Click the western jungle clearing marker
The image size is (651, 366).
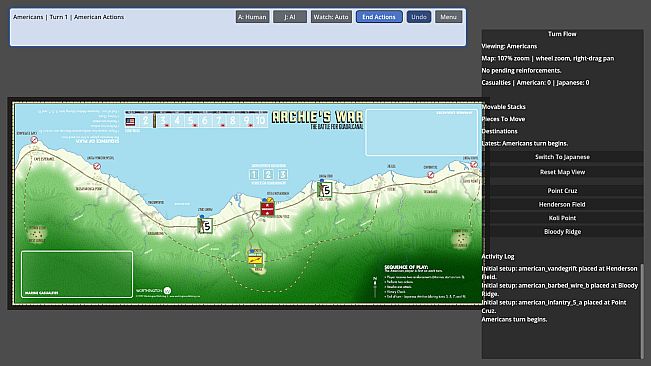pyautogui.click(x=37, y=234)
